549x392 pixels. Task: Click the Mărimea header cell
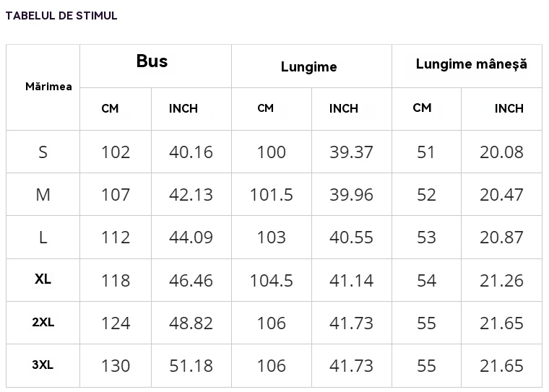pyautogui.click(x=48, y=87)
